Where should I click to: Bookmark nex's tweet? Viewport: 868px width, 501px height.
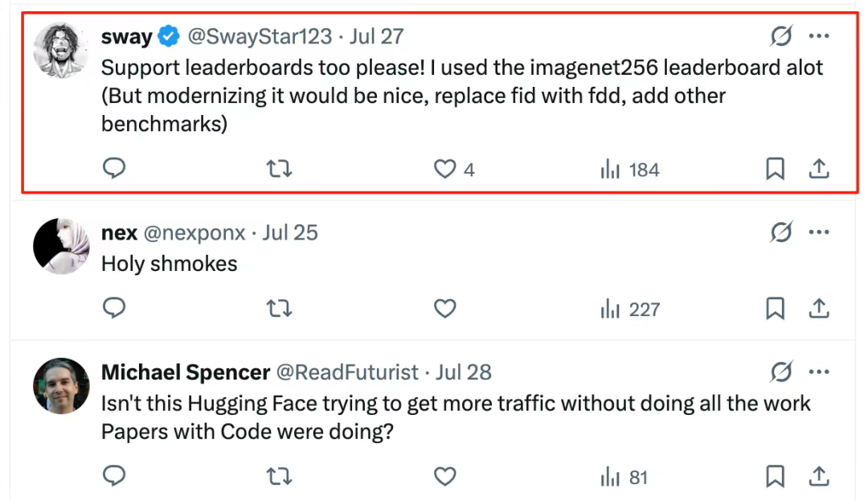[775, 309]
